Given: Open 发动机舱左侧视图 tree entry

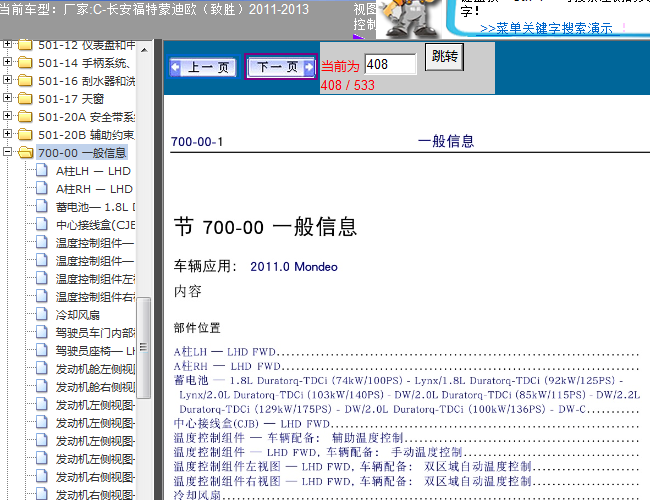Looking at the screenshot, I should (95, 369).
